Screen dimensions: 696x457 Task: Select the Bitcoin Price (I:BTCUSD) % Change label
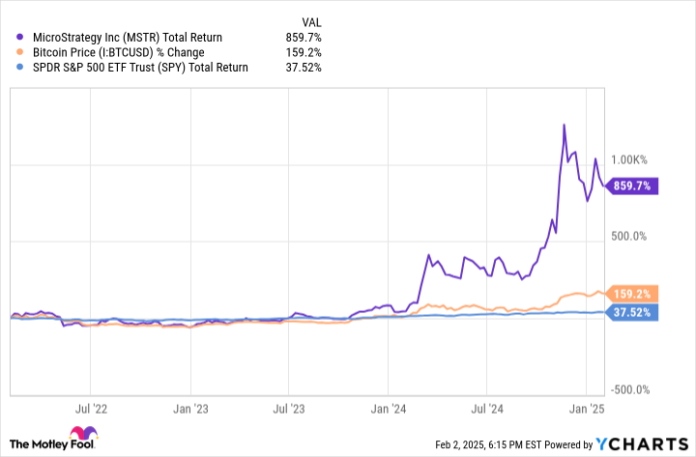119,53
